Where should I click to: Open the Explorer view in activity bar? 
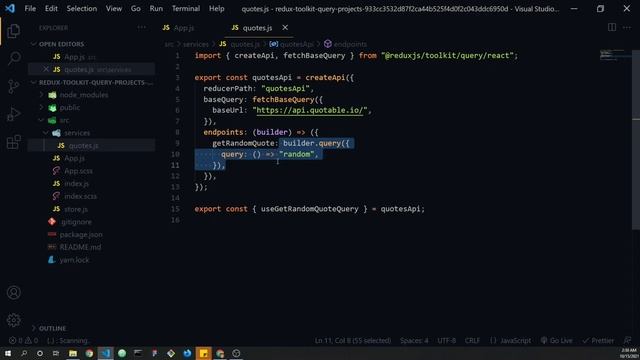tap(13, 31)
